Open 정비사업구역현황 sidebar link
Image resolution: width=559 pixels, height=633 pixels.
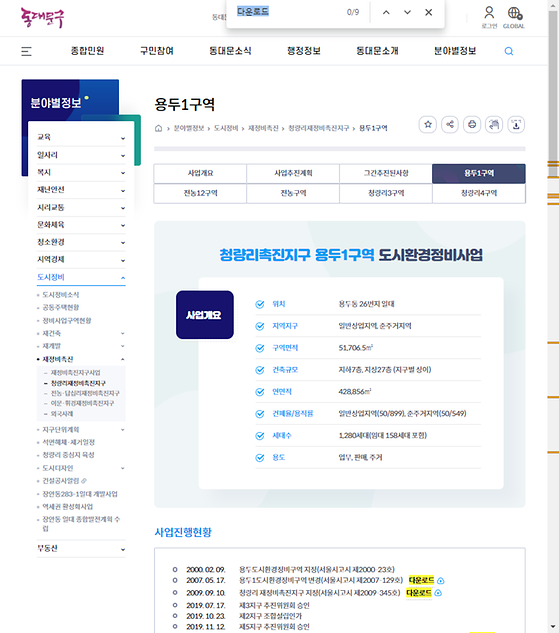[x=67, y=321]
